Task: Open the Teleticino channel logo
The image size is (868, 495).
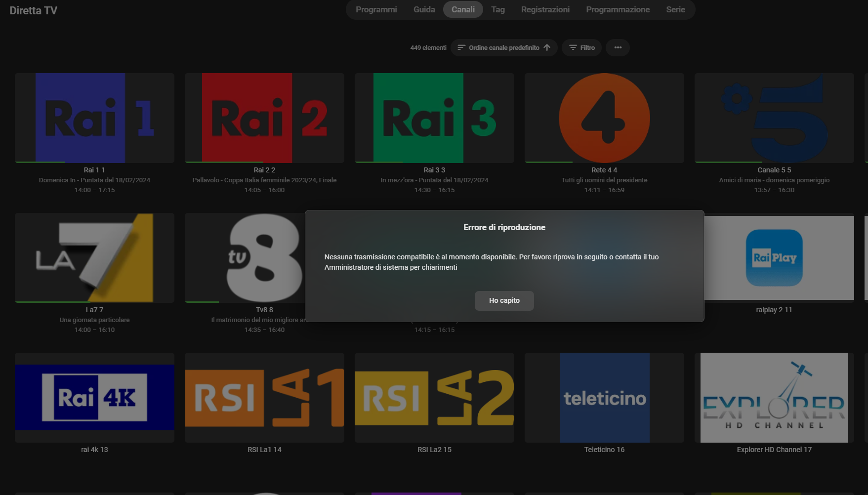Action: (604, 398)
